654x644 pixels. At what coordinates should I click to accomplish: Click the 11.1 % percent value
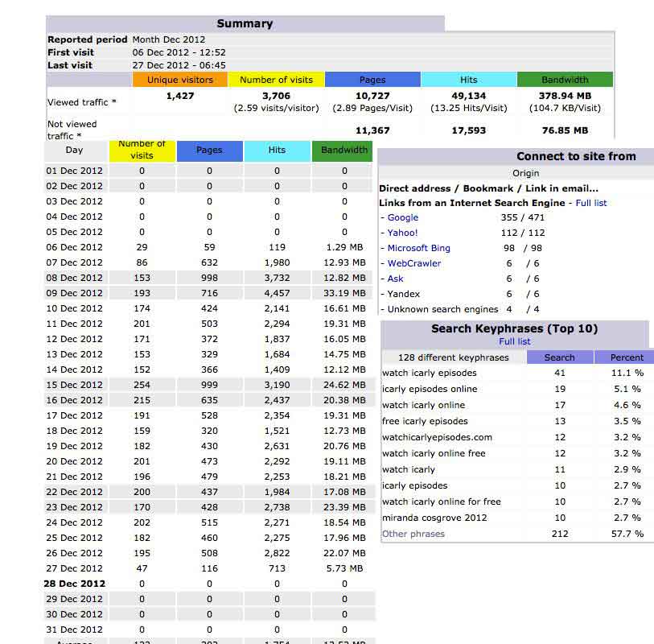(x=627, y=374)
